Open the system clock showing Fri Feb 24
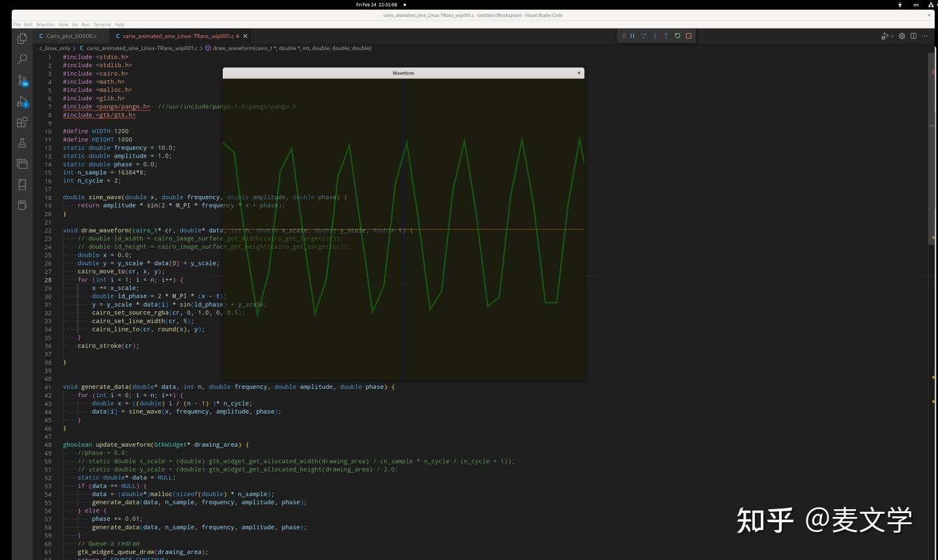 [x=377, y=5]
